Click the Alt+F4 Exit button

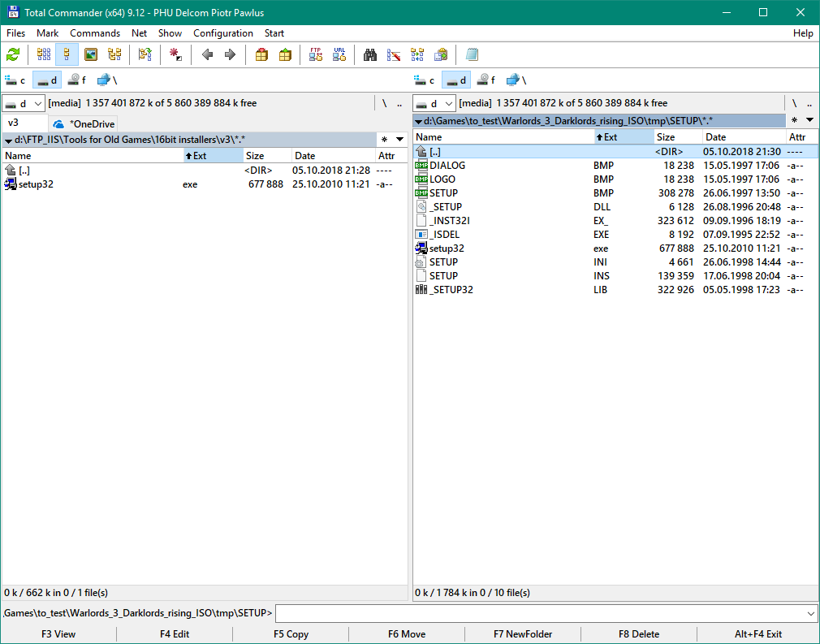(x=758, y=634)
